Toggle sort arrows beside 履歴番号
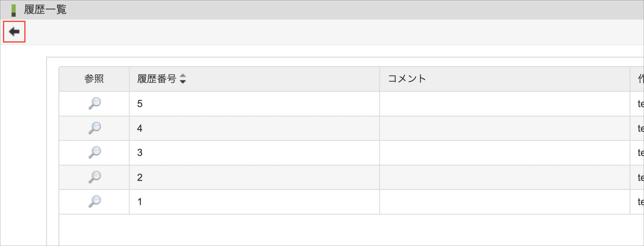Screen dimensions: 644x246 click(183, 79)
